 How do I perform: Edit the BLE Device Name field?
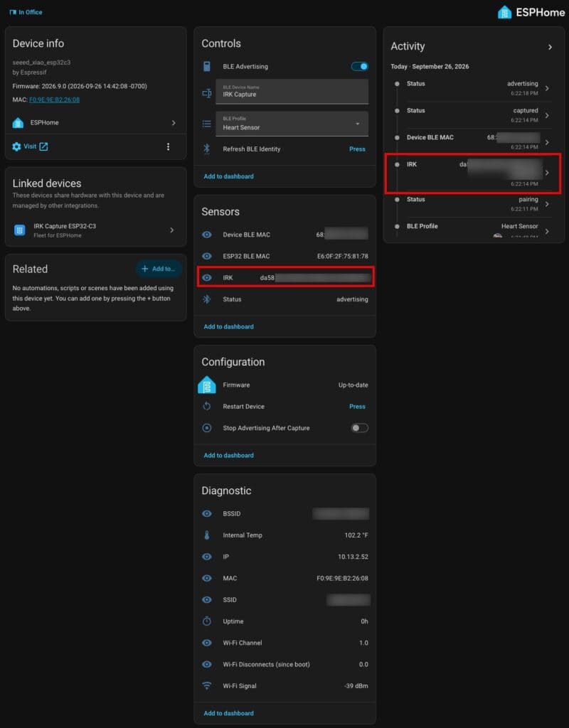pyautogui.click(x=292, y=92)
